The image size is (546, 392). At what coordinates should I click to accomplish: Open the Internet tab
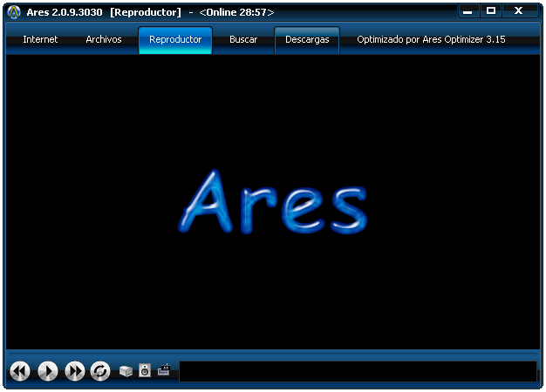click(x=40, y=39)
